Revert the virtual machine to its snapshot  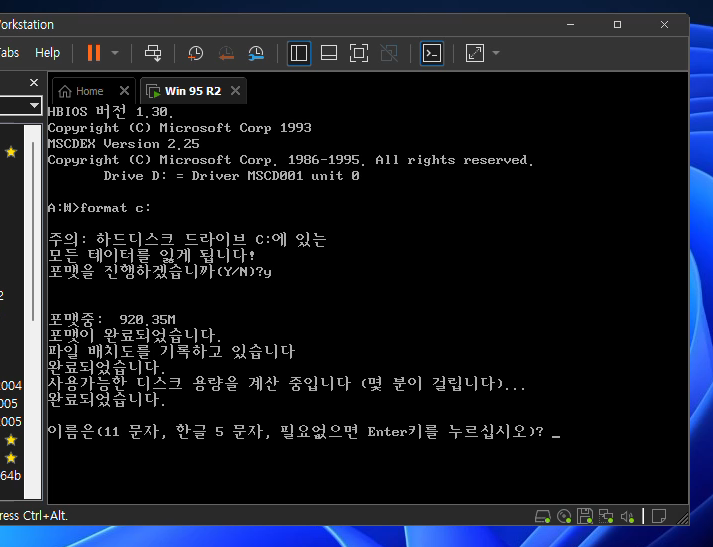[226, 53]
